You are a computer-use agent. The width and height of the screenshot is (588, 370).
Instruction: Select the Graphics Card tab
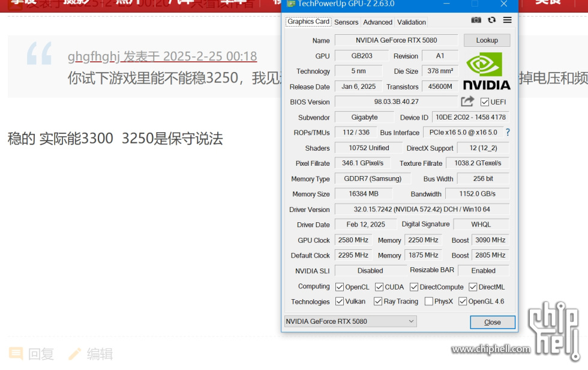[308, 22]
